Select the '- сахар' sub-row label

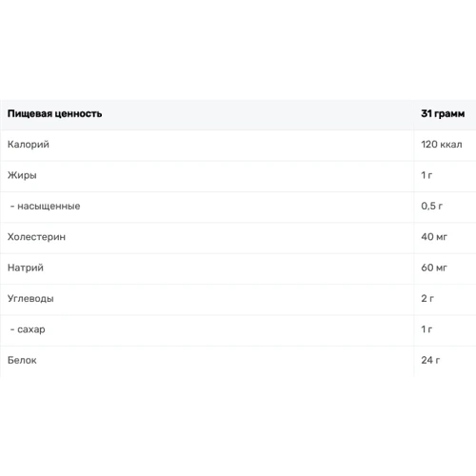[x=28, y=329]
